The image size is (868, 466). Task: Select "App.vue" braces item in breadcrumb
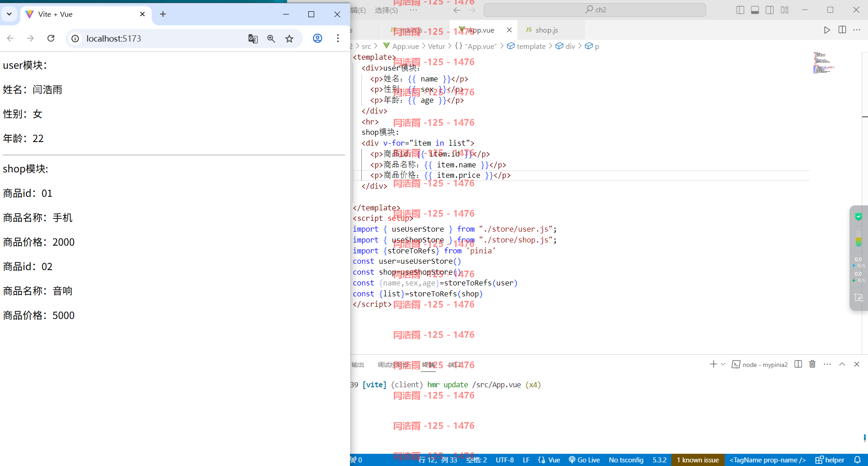[476, 46]
